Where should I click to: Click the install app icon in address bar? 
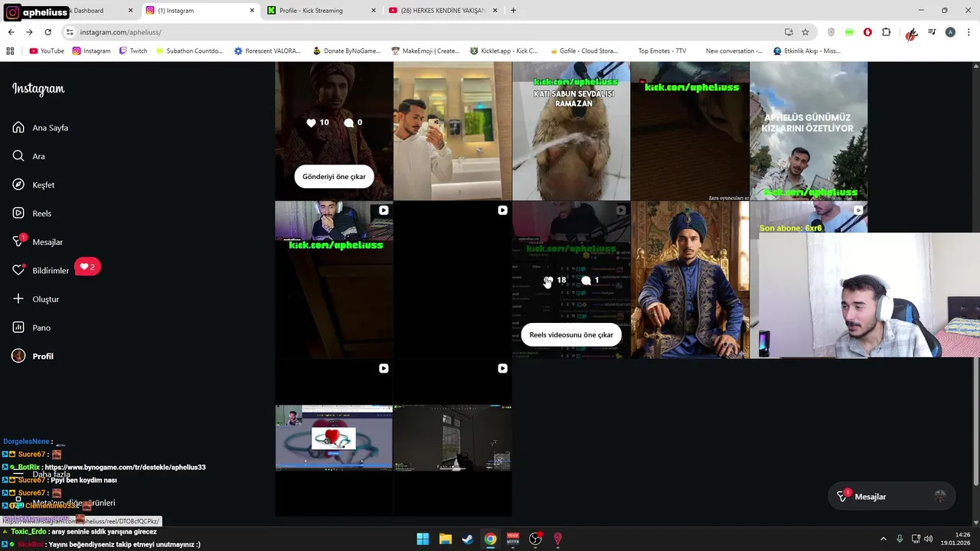789,32
